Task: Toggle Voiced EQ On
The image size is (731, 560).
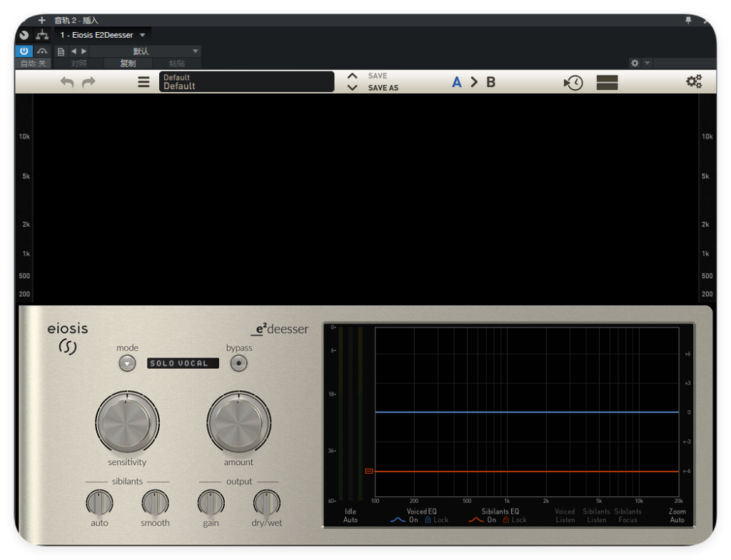Action: (413, 520)
